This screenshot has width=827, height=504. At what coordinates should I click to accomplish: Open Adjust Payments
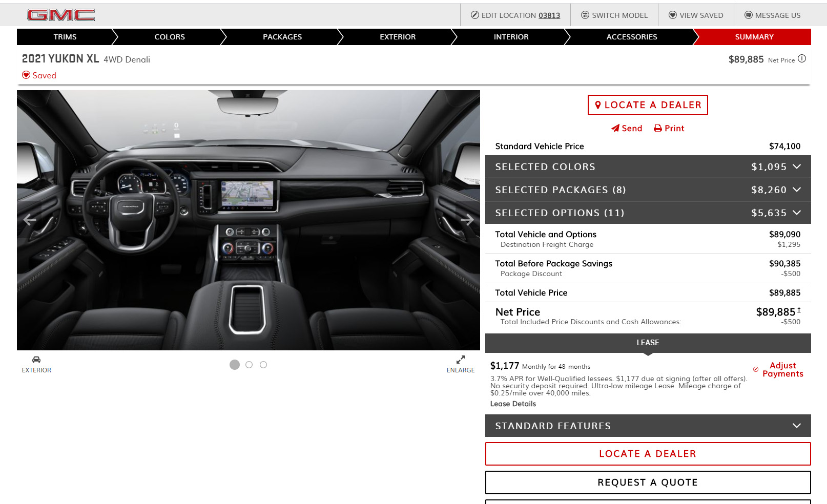(x=782, y=370)
